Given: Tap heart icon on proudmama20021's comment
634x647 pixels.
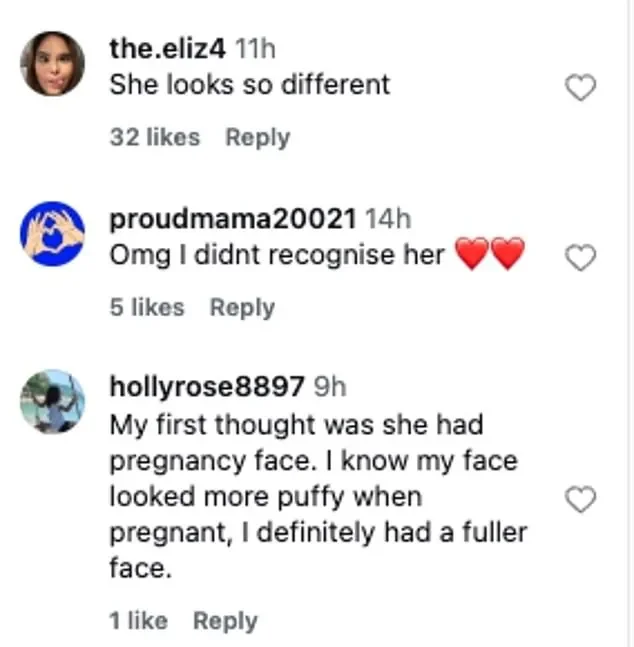Looking at the screenshot, I should point(580,257).
